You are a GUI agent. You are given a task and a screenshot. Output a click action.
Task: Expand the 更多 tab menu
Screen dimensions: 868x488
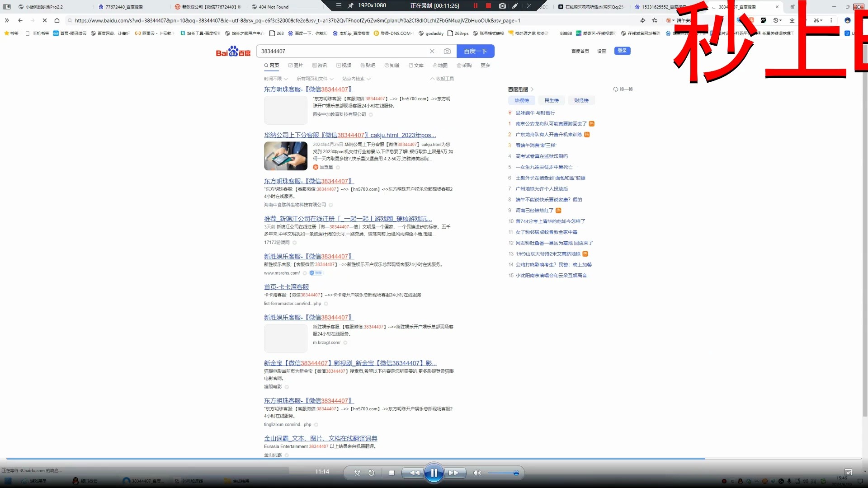click(486, 66)
